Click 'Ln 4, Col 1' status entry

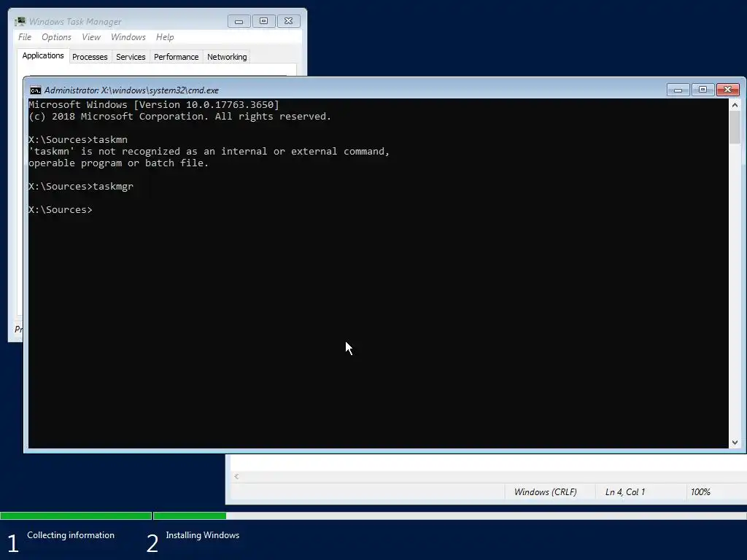point(625,492)
